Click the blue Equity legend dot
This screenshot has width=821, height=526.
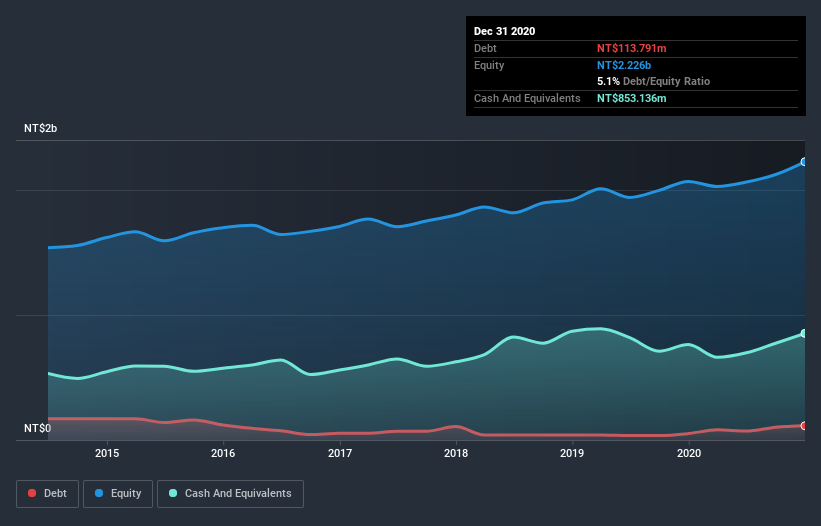(99, 493)
